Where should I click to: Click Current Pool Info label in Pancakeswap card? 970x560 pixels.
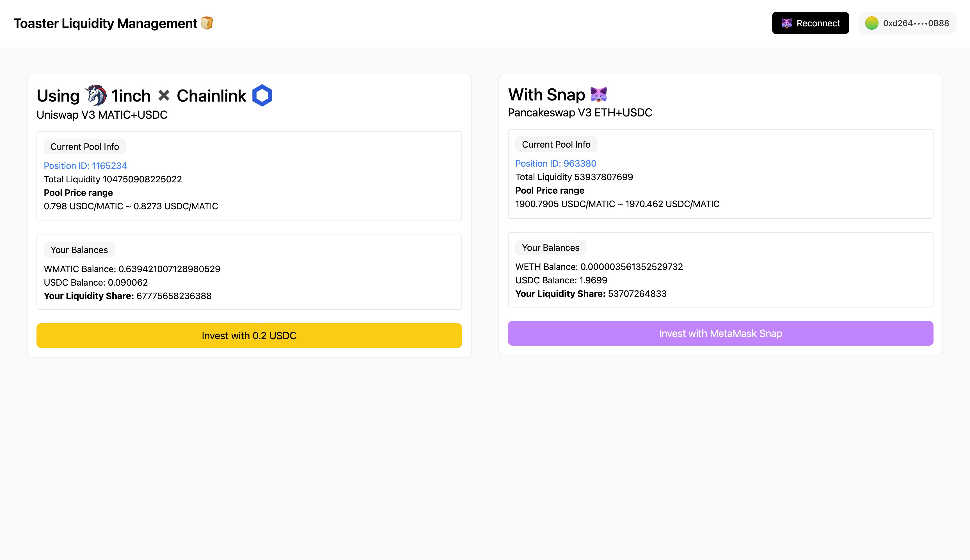556,144
